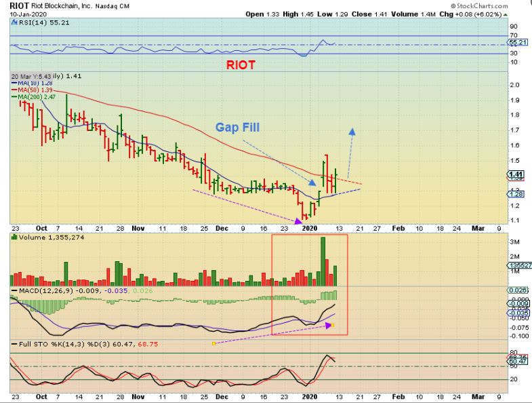Click the date 10-Jan-2020

point(28,14)
